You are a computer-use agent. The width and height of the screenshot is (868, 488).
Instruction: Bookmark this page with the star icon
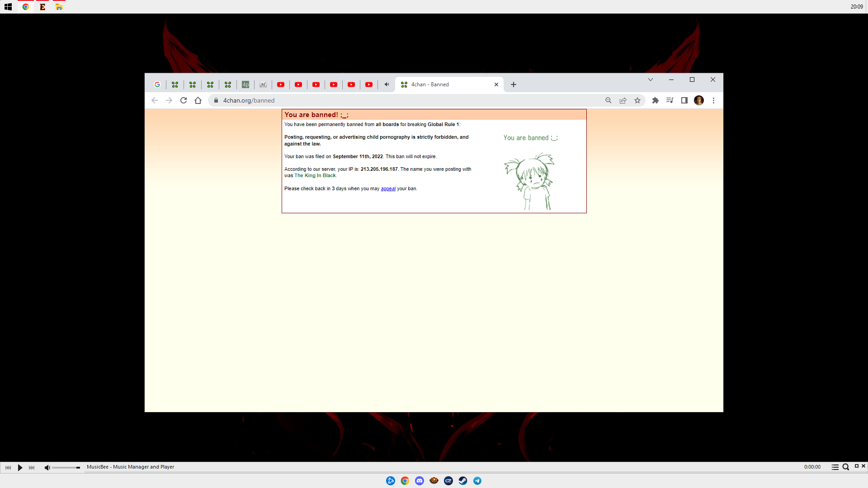coord(637,100)
